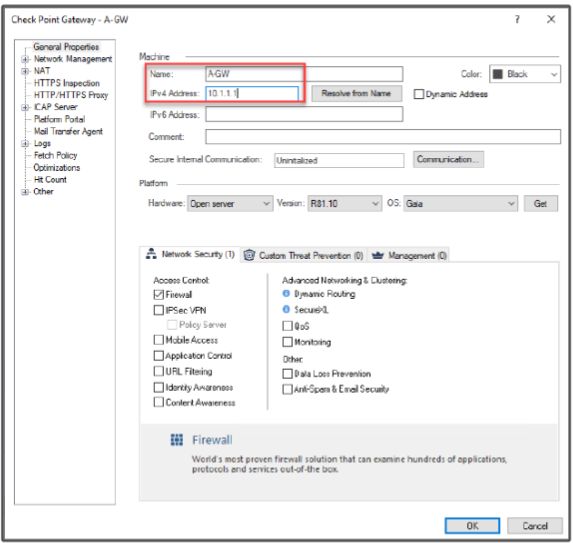Select Optimizations in the tree
This screenshot has width=573, height=543.
57,167
